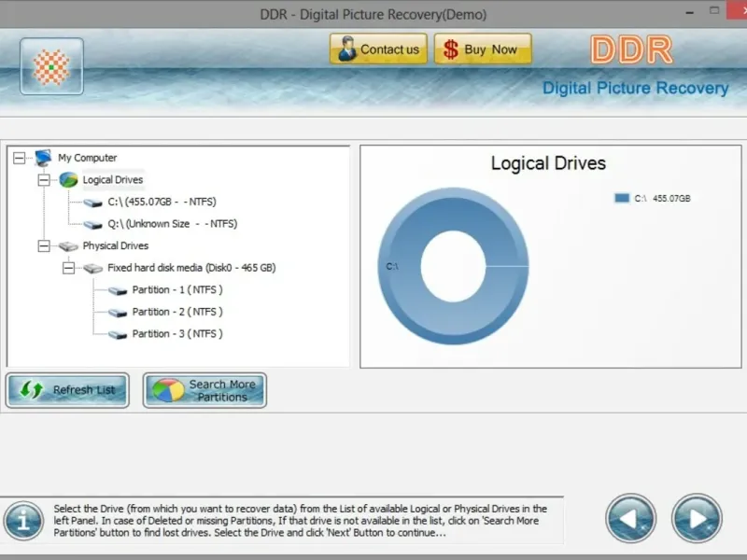747x560 pixels.
Task: Click the Fixed hard disk media icon
Action: tap(92, 269)
